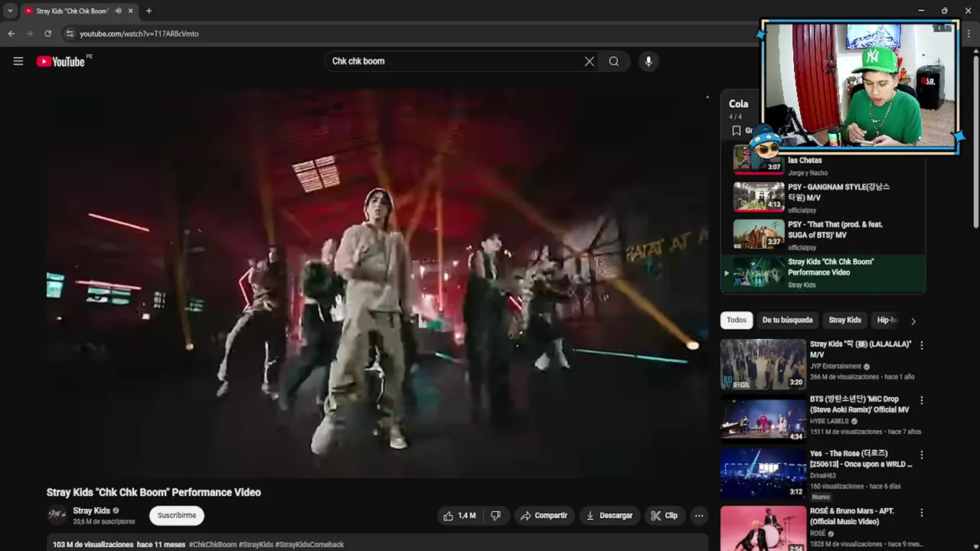Click the #StrayKids hashtag
Viewport: 980px width, 551px height.
point(256,545)
